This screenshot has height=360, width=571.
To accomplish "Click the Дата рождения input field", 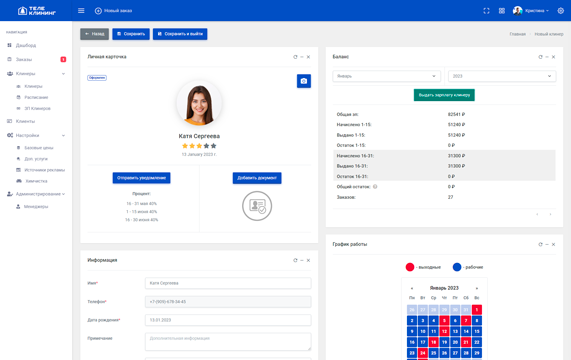I will (x=228, y=320).
